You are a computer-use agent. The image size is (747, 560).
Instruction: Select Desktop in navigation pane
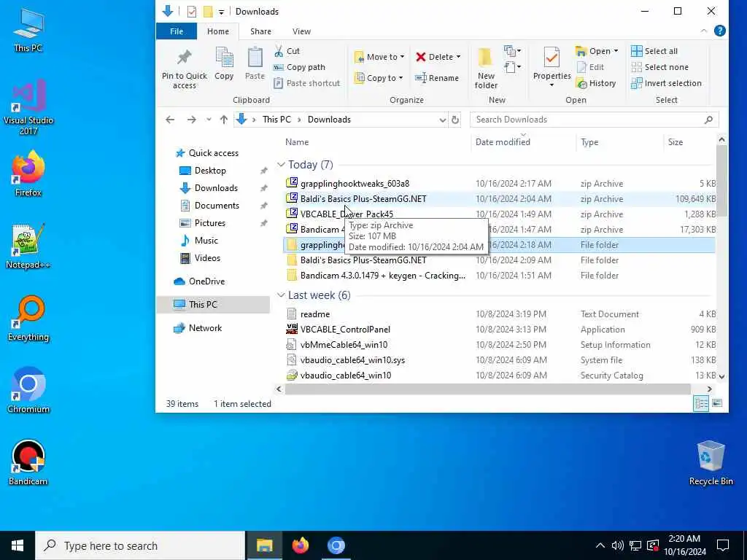(x=210, y=171)
